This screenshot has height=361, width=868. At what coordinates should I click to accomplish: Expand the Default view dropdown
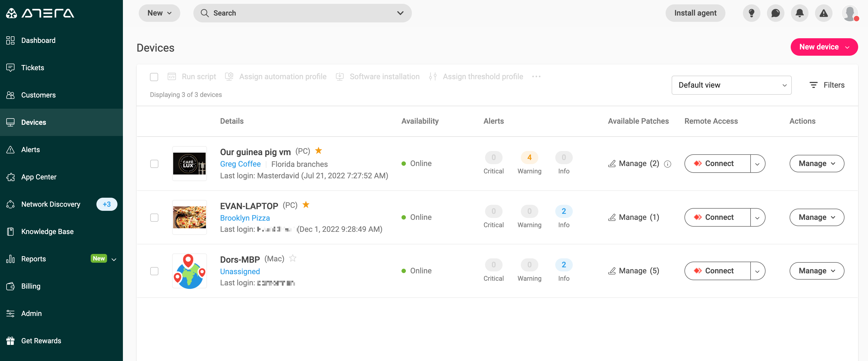[731, 85]
